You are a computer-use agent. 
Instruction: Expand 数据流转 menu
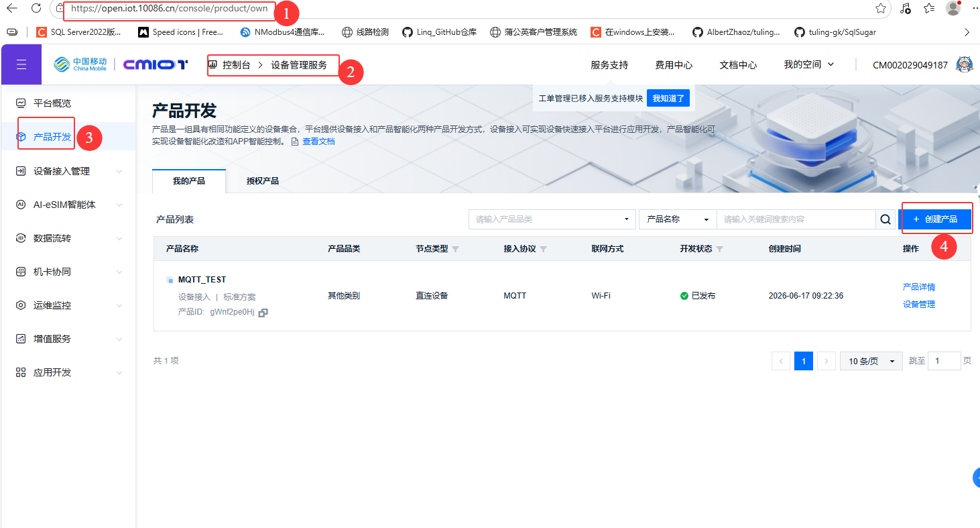click(68, 238)
